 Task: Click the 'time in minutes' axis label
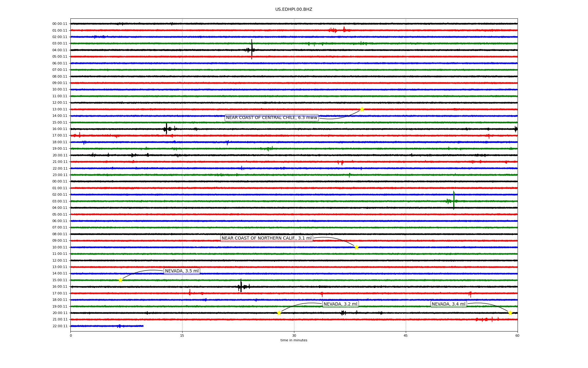[x=294, y=340]
